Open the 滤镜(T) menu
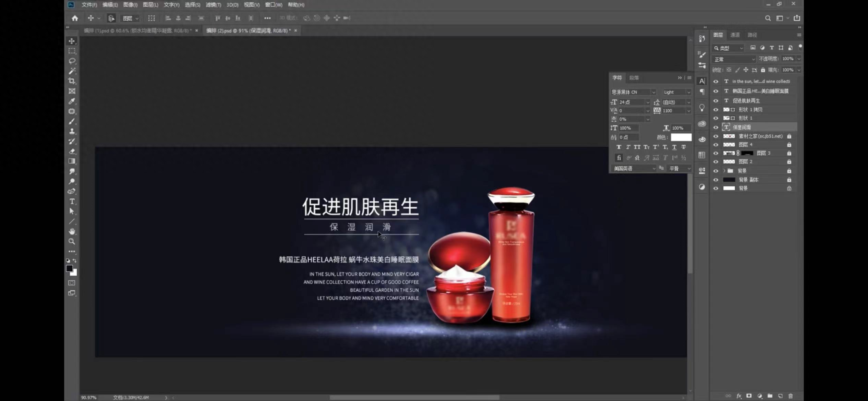Image resolution: width=868 pixels, height=401 pixels. click(213, 5)
